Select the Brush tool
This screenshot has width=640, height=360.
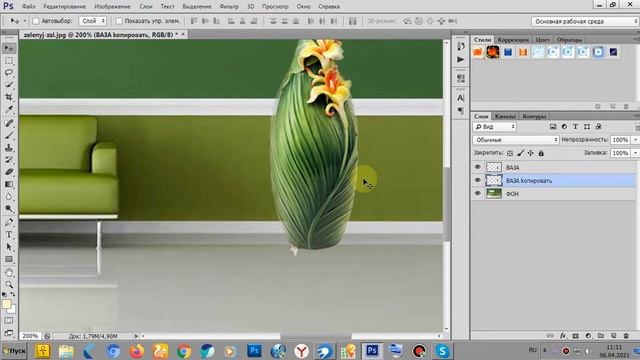click(9, 135)
